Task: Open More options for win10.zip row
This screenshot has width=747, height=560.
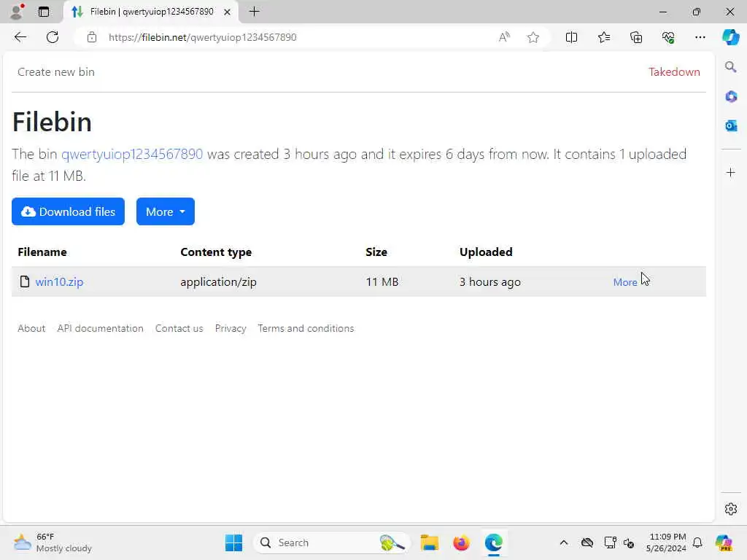Action: (x=625, y=282)
